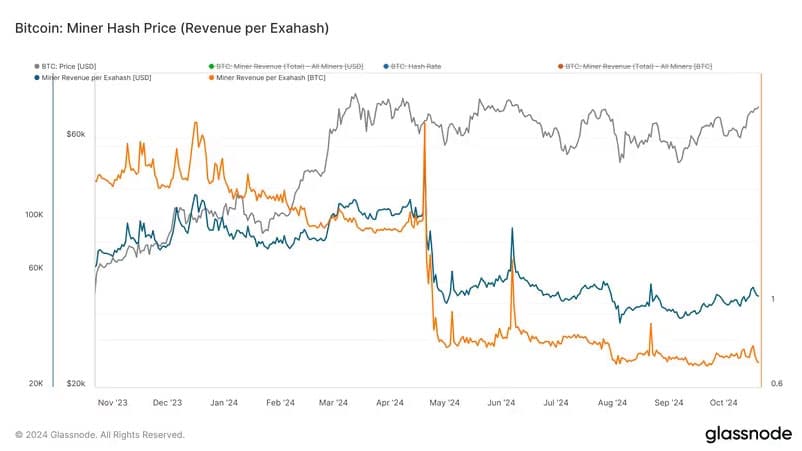Image resolution: width=802 pixels, height=451 pixels.
Task: Toggle Miner Revenue per Exahash [USD] legend
Action: pos(93,78)
